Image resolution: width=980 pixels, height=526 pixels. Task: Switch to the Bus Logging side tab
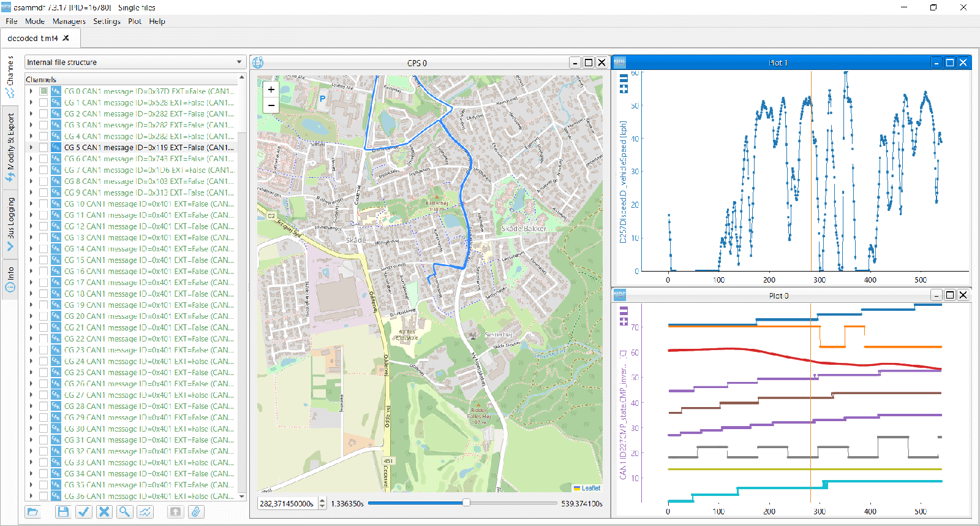coord(10,224)
